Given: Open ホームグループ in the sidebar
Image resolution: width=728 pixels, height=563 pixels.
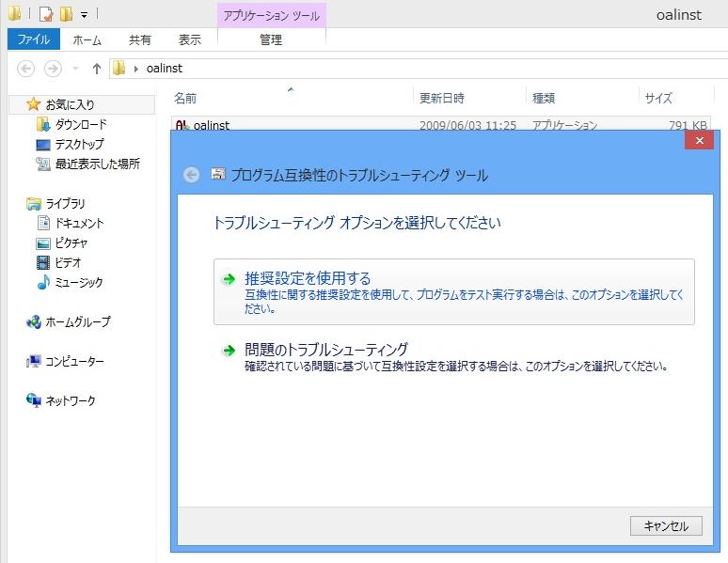Looking at the screenshot, I should click(x=78, y=321).
